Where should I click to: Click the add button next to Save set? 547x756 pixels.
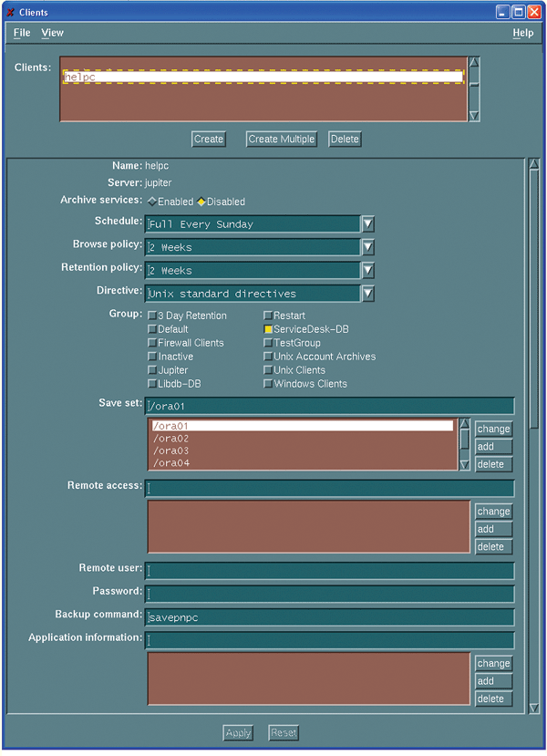(x=492, y=447)
